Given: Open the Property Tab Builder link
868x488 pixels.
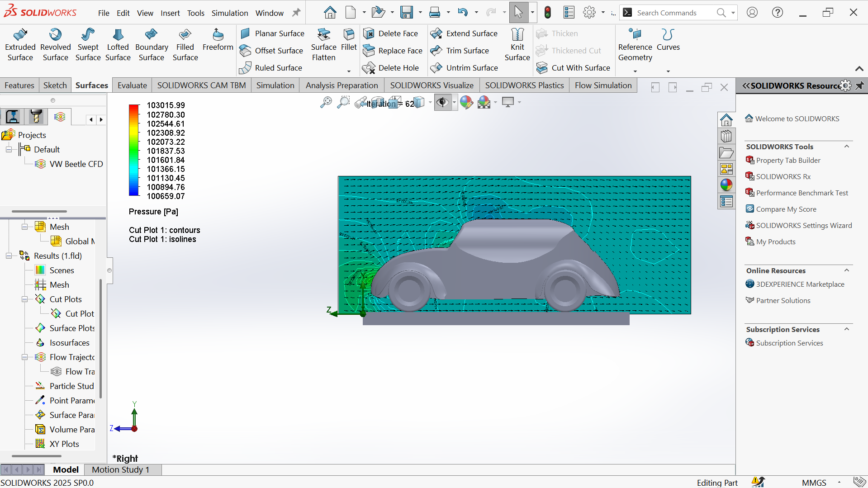Looking at the screenshot, I should pyautogui.click(x=788, y=160).
